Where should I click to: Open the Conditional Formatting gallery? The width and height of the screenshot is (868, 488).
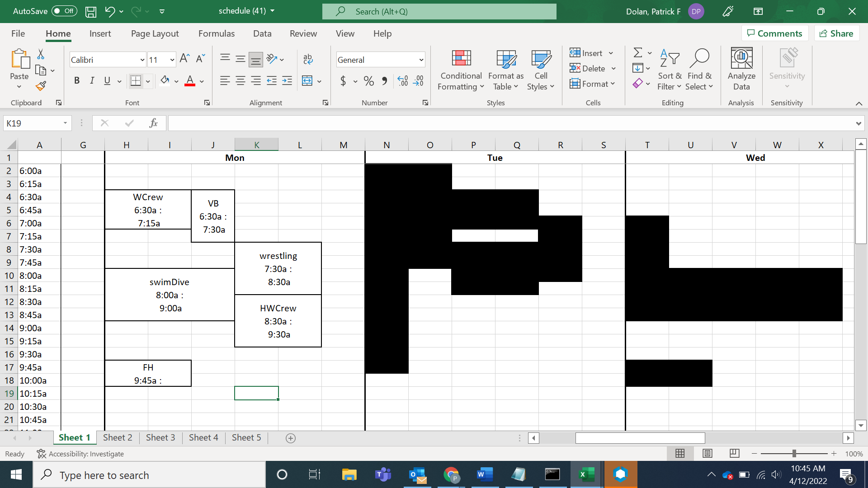[460, 69]
